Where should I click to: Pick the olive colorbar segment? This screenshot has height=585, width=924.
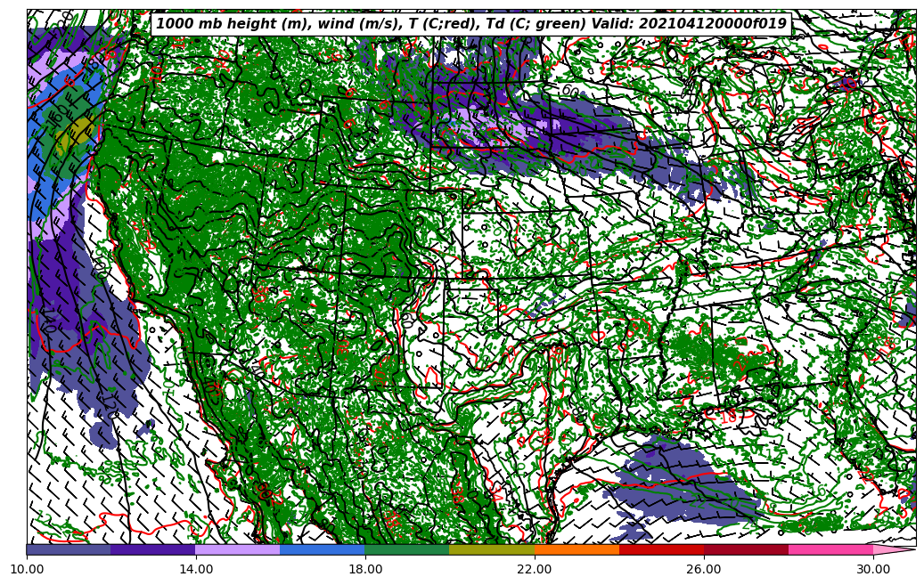tap(492, 549)
